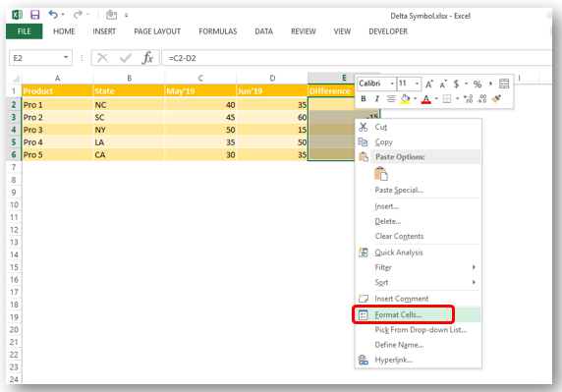Increase font size in mini toolbar
The width and height of the screenshot is (562, 392).
(x=429, y=84)
